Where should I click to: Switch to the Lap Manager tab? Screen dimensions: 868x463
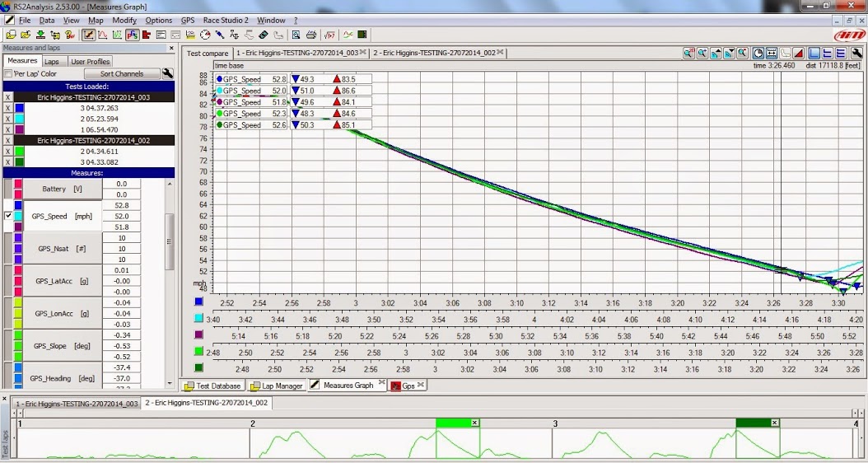[x=277, y=386]
